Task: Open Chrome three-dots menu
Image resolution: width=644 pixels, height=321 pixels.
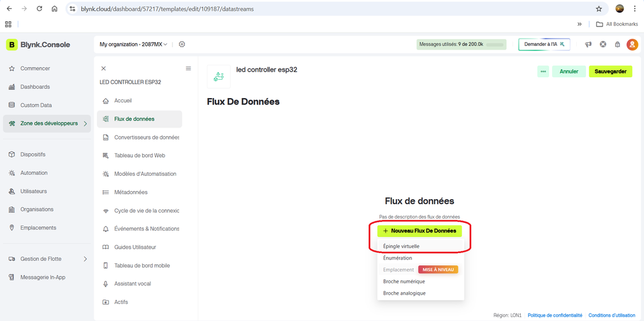Action: point(635,9)
